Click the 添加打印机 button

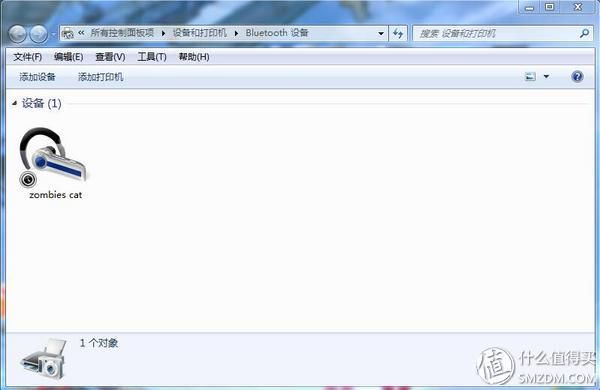(101, 77)
